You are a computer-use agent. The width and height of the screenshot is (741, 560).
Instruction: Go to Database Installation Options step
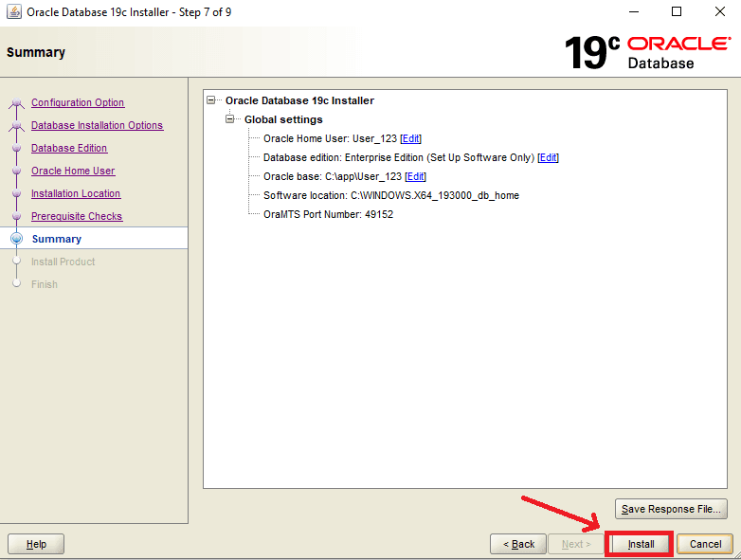click(97, 125)
